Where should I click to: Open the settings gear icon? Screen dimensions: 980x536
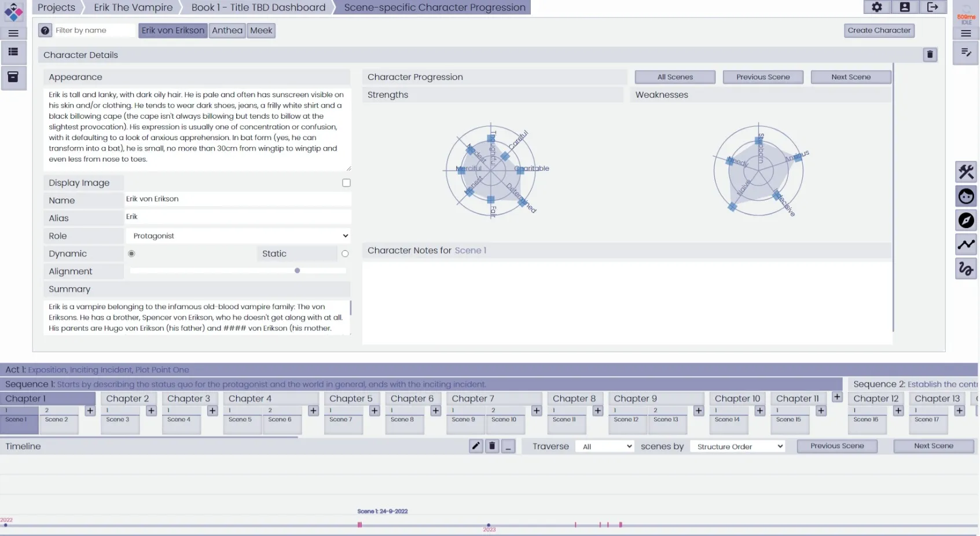876,7
